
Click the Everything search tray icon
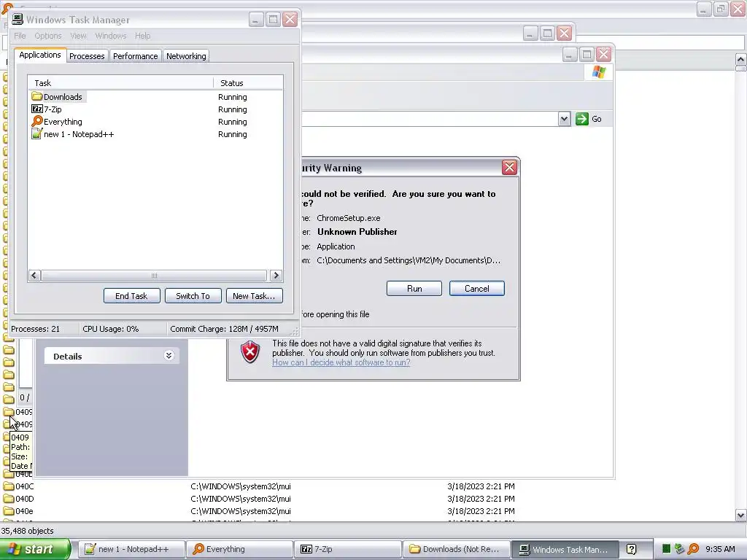(x=693, y=549)
